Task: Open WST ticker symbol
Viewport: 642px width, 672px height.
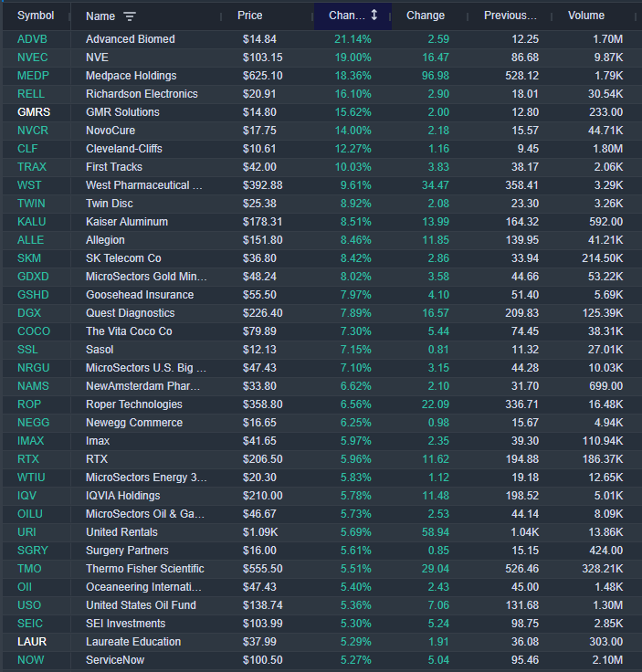Action: coord(29,185)
